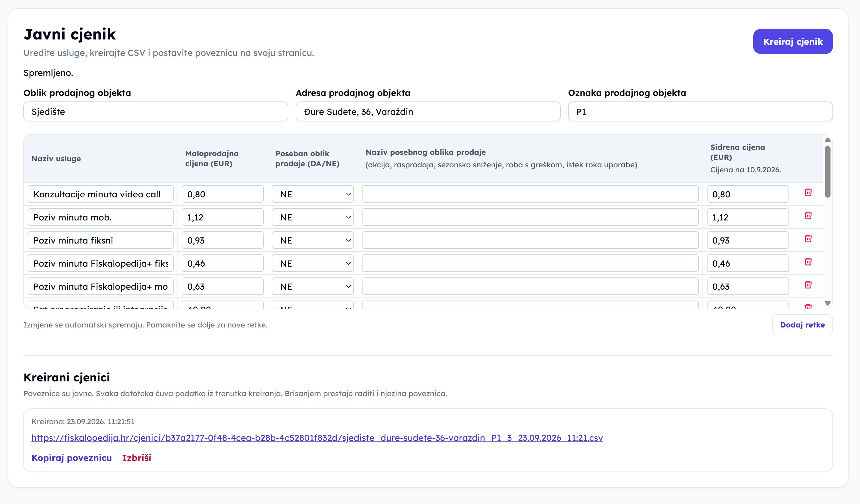Edit retail price 0,63 field

tap(223, 286)
